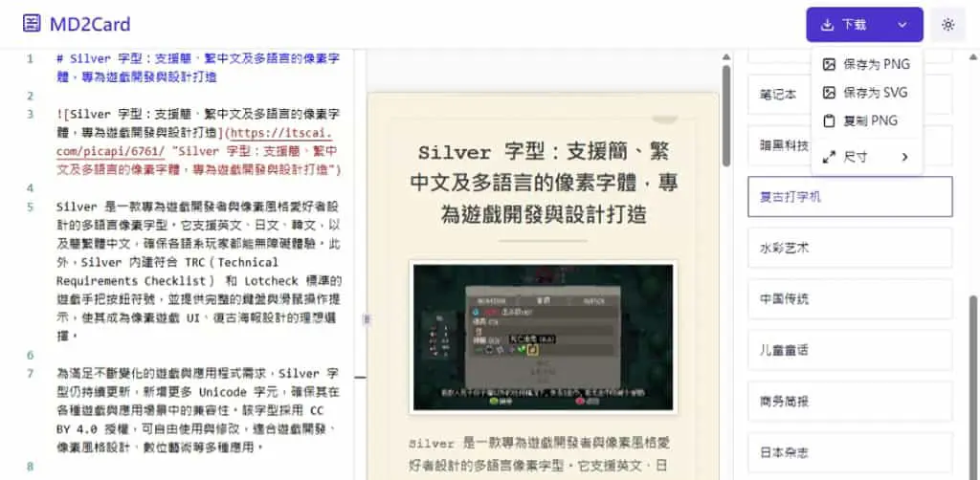
Task: Select the 商务简报 theme
Action: (x=850, y=402)
